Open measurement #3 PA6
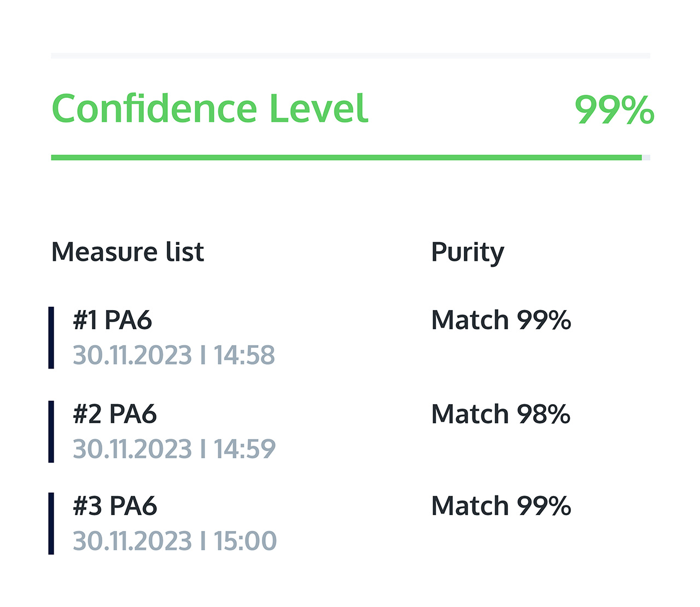This screenshot has height=607, width=700. 115,506
